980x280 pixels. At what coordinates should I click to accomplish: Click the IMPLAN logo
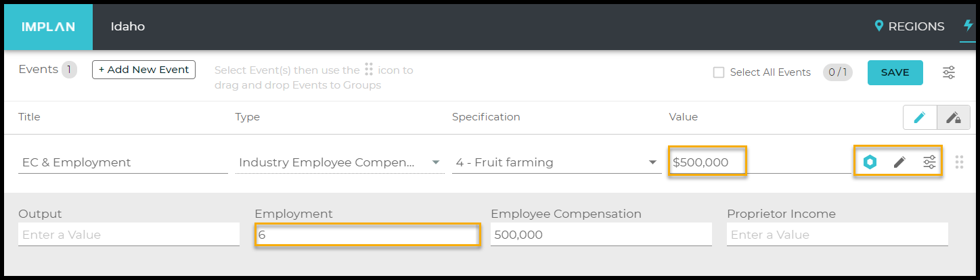coord(48,27)
